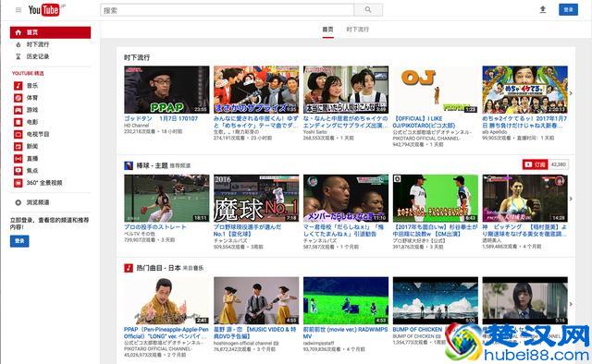Click the plus icon beside 浏览频道
The height and width of the screenshot is (364, 592).
(18, 202)
